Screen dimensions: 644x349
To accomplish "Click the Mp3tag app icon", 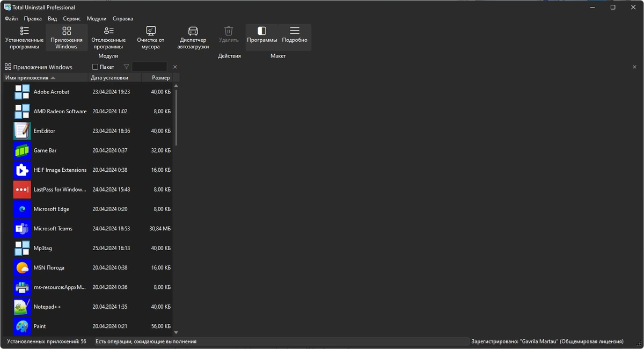I will (x=22, y=248).
